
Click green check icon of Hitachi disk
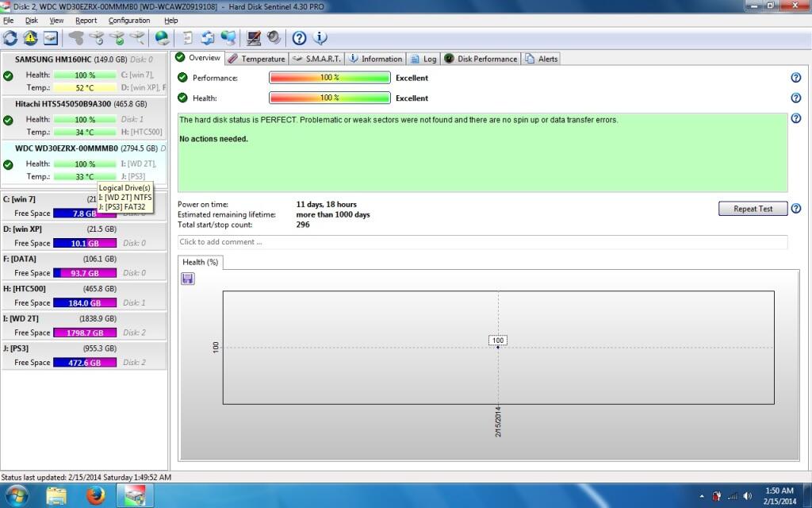(8, 121)
